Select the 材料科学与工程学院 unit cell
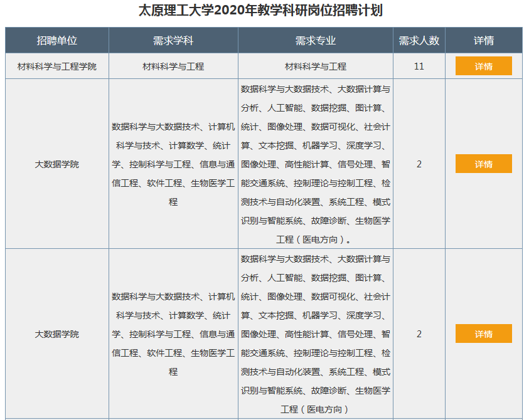 coord(57,66)
